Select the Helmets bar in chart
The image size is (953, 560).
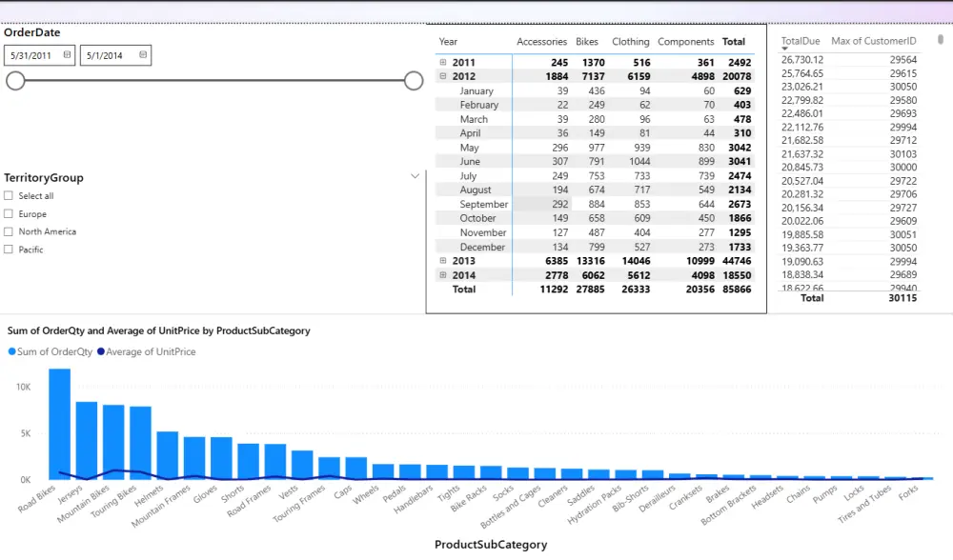(x=167, y=455)
